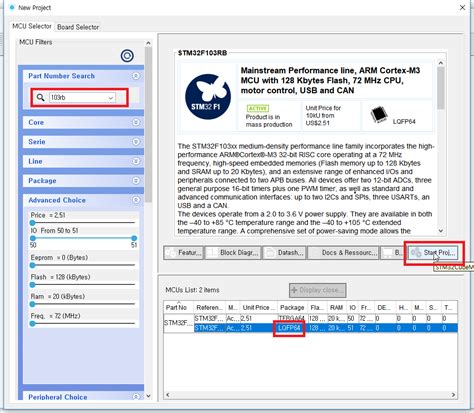
Task: Open the Block Diagram view
Action: (233, 253)
